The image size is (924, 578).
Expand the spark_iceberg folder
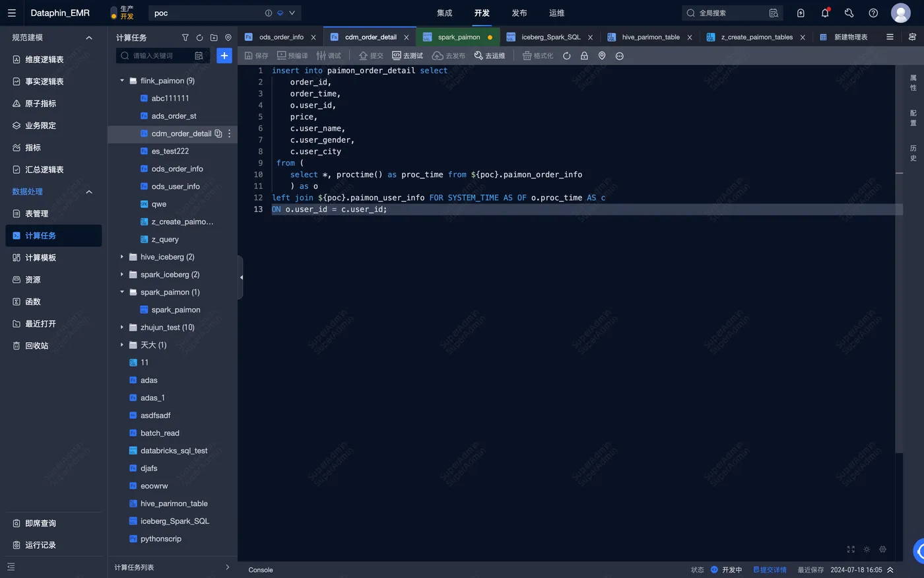coord(122,275)
